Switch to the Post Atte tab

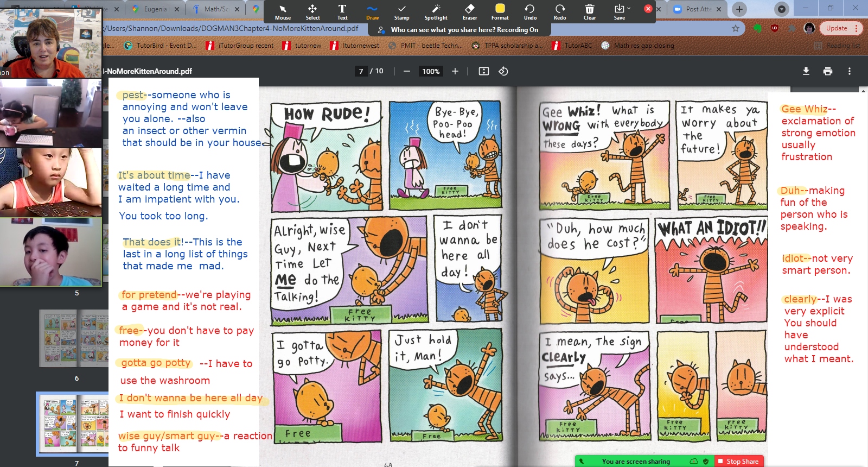pos(698,9)
